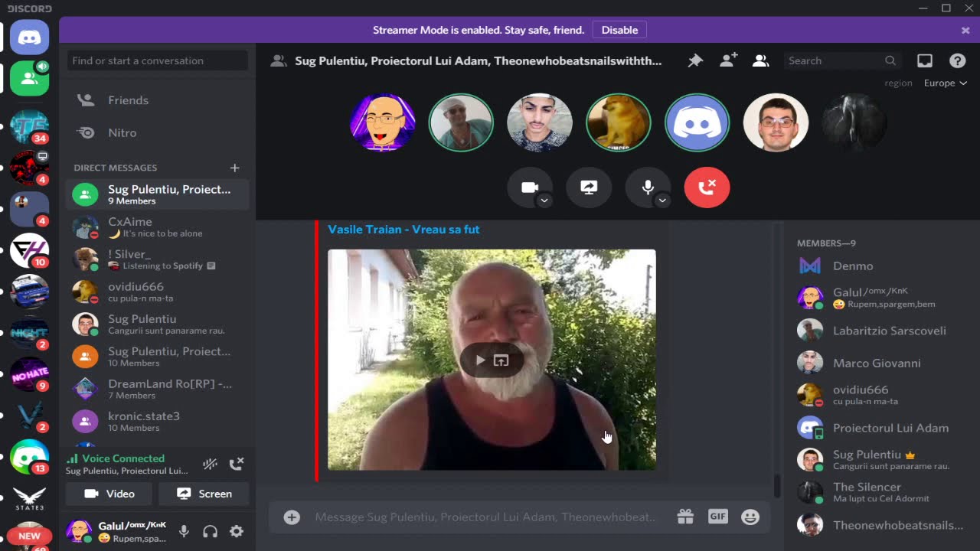Share your screen call button

589,187
